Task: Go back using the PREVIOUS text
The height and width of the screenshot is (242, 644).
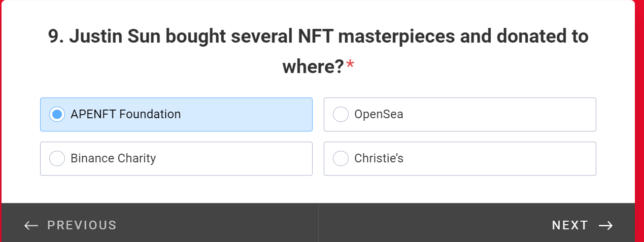Action: 82,225
